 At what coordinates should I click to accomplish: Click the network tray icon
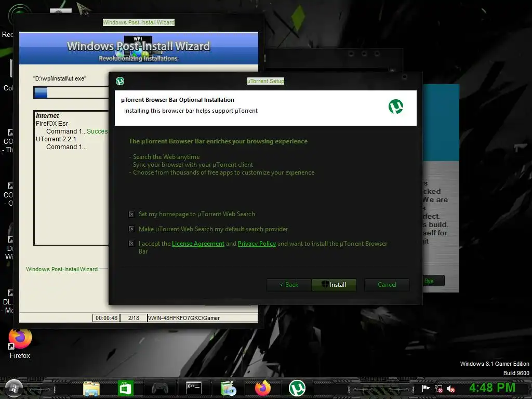[438, 389]
